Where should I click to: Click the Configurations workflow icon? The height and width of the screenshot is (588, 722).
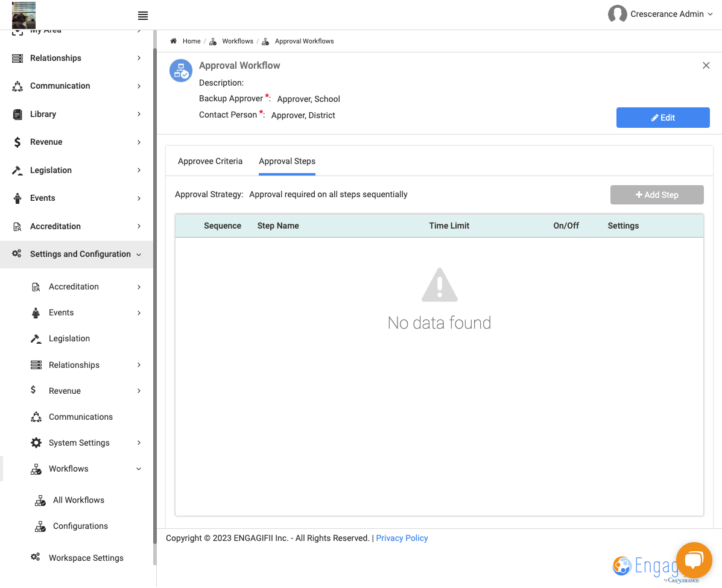tap(40, 526)
